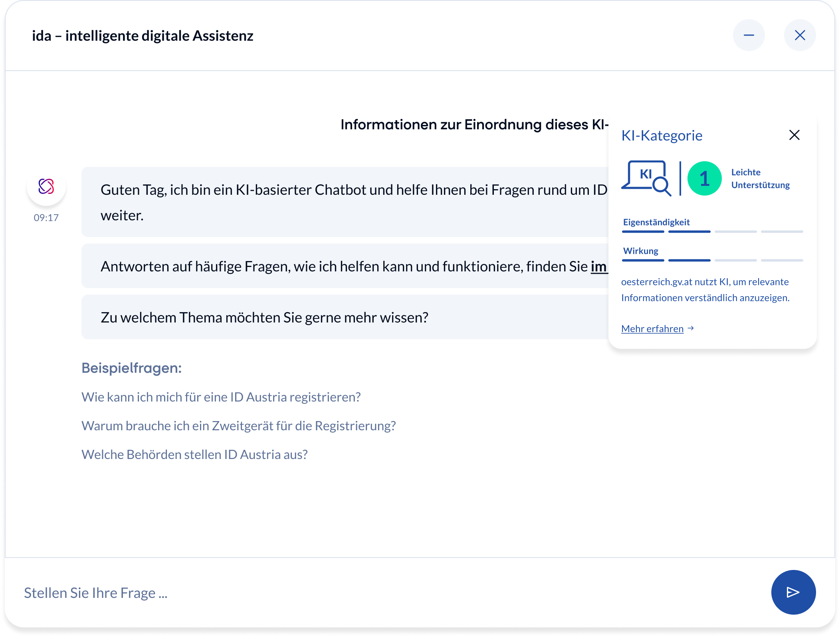Ask how to register for ID Austria
840x637 pixels.
(x=221, y=397)
